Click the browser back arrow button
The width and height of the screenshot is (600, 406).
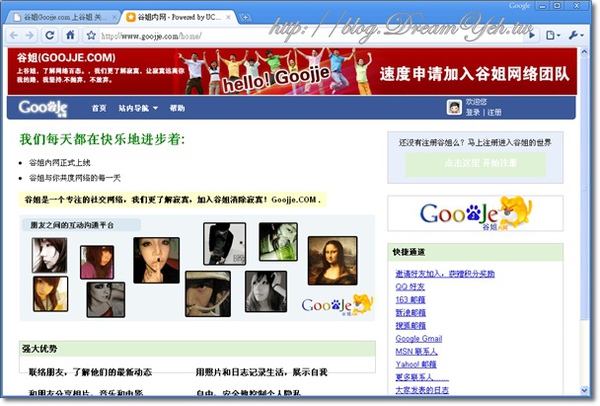click(14, 36)
